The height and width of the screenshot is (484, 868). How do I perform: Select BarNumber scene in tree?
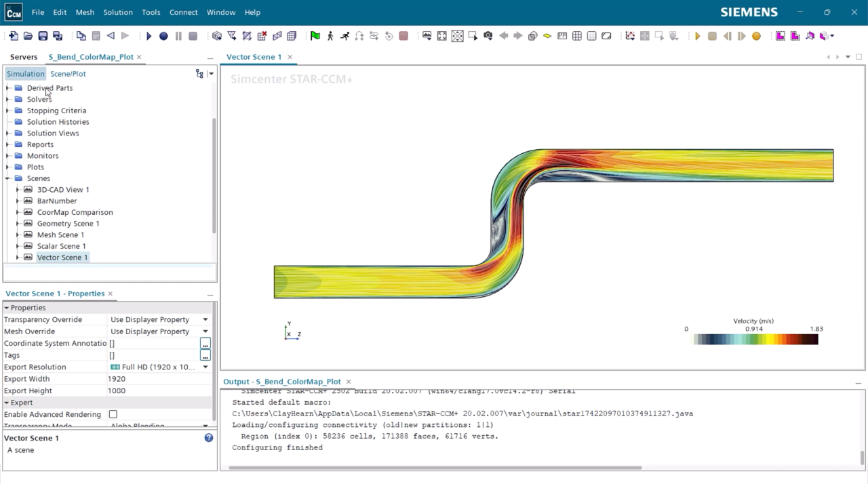(56, 201)
